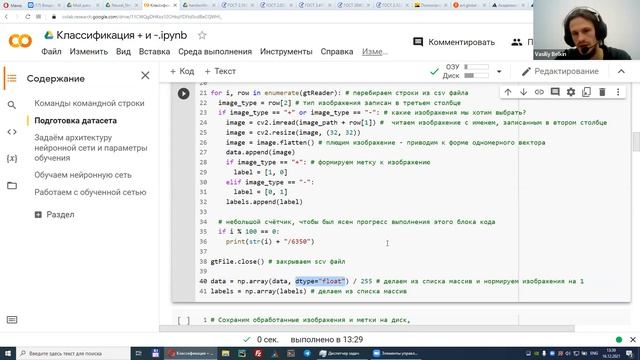Click the Комментировать button

click(x=454, y=42)
